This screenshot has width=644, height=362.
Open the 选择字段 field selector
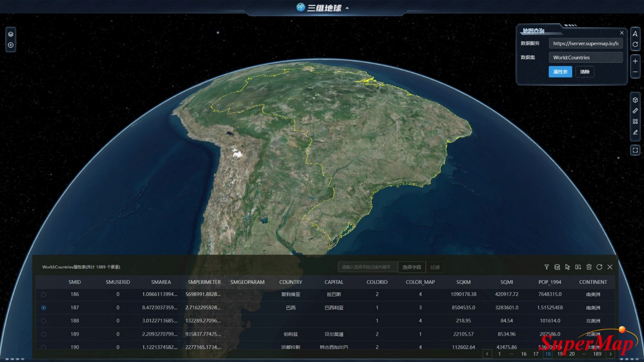tap(412, 267)
